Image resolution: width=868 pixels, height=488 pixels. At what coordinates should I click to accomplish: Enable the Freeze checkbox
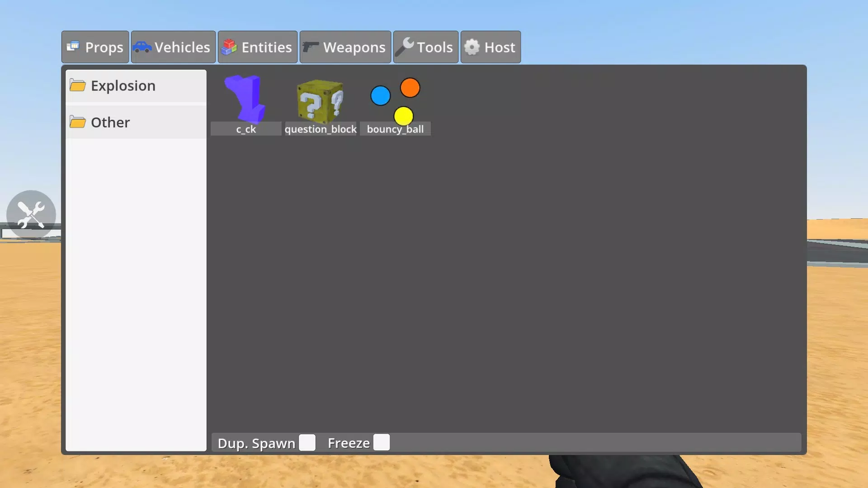tap(382, 443)
